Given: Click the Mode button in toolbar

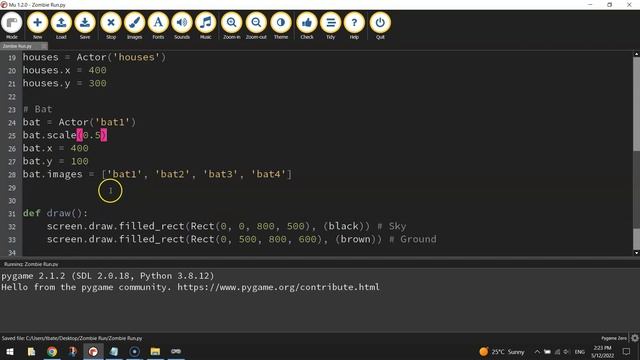Looking at the screenshot, I should tap(12, 26).
